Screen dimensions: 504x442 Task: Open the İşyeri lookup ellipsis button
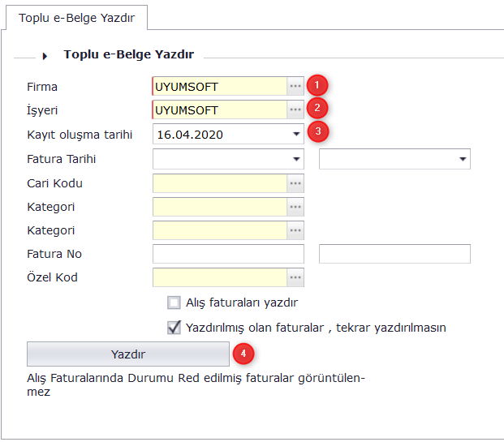(295, 110)
